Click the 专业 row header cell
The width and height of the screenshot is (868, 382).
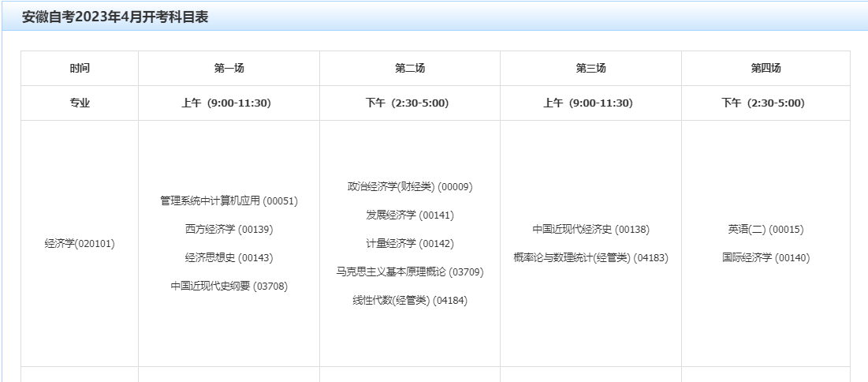pyautogui.click(x=80, y=103)
